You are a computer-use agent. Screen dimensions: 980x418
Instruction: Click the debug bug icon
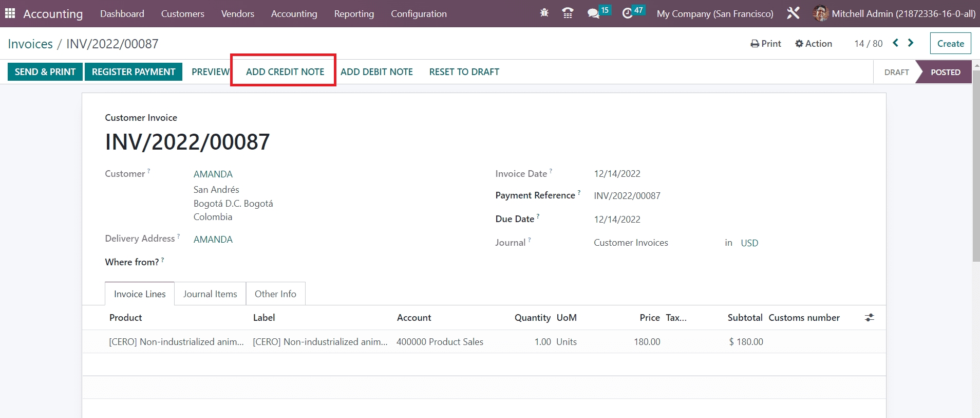[544, 13]
